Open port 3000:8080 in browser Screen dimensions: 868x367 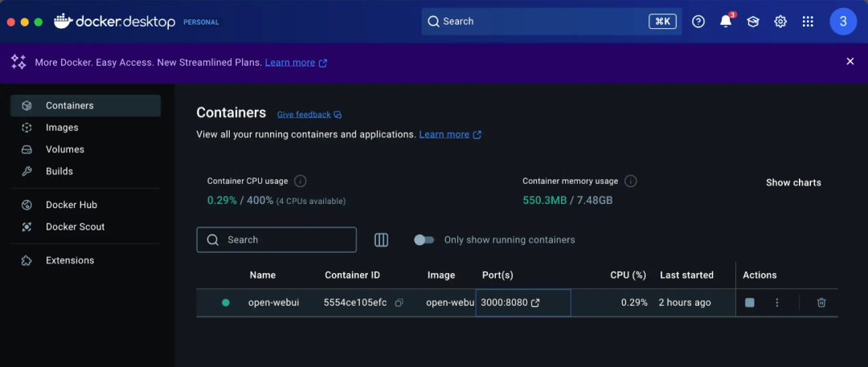(x=510, y=303)
